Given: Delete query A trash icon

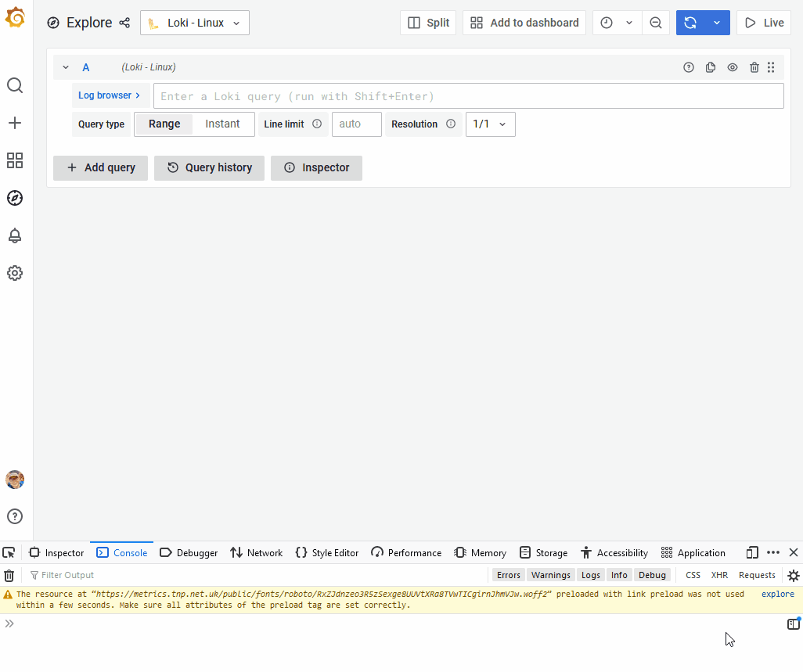Looking at the screenshot, I should click(x=754, y=67).
